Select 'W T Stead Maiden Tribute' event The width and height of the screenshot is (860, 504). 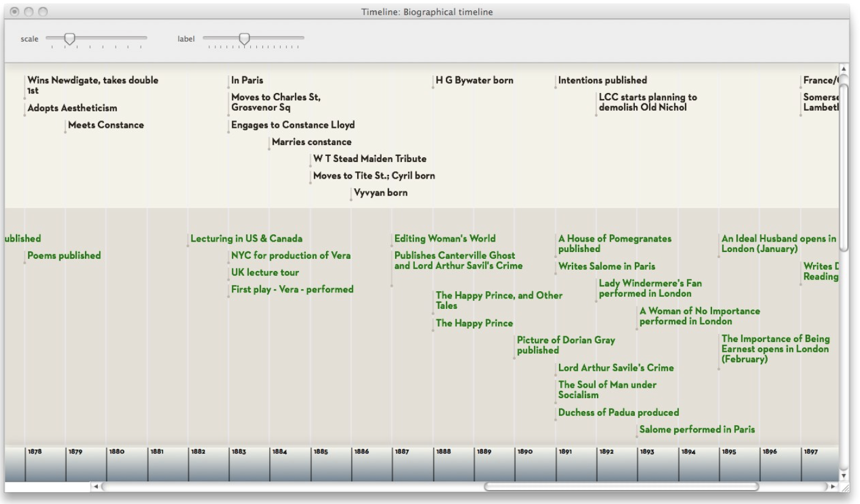(x=369, y=159)
